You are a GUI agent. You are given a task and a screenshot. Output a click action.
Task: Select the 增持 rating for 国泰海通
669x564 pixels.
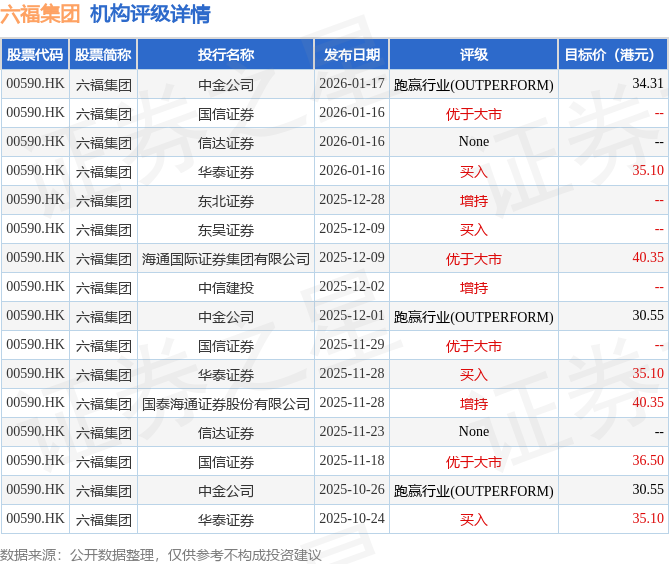[474, 404]
